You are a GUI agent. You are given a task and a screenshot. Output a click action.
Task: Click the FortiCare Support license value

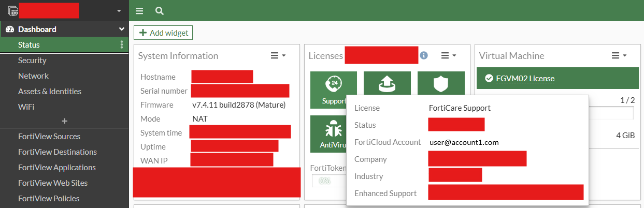(460, 108)
